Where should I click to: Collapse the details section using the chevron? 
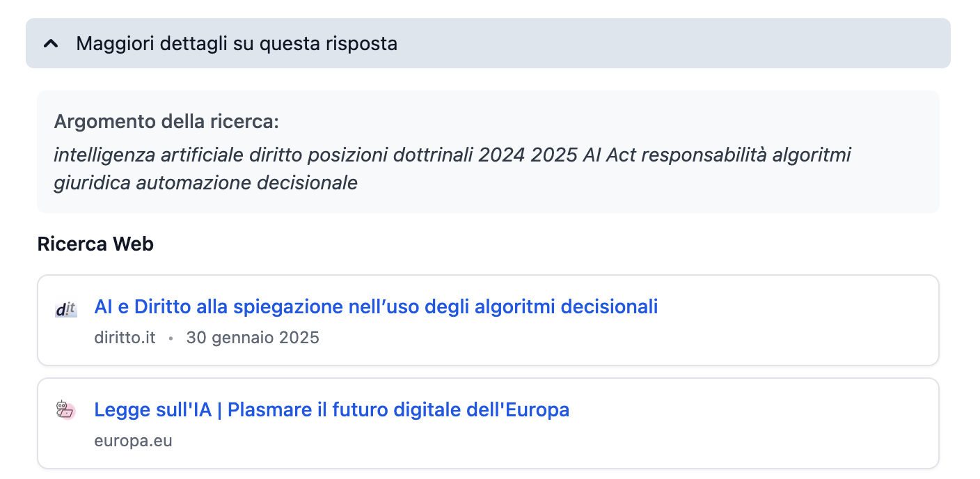(x=50, y=44)
